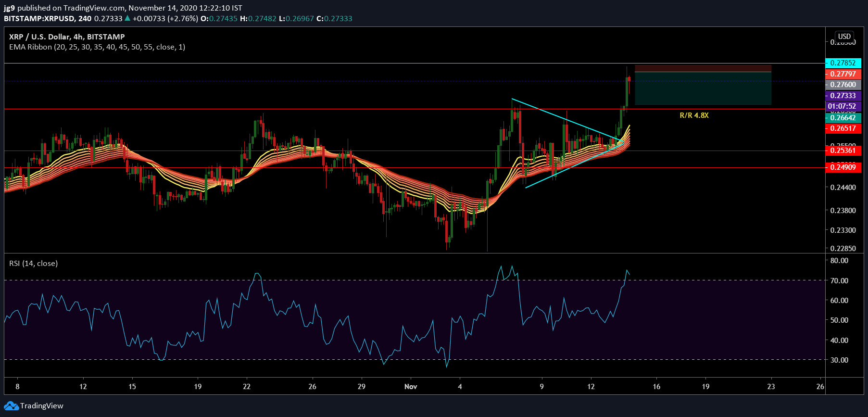Image resolution: width=868 pixels, height=417 pixels.
Task: Click the 23 date on time axis
Action: 771,387
